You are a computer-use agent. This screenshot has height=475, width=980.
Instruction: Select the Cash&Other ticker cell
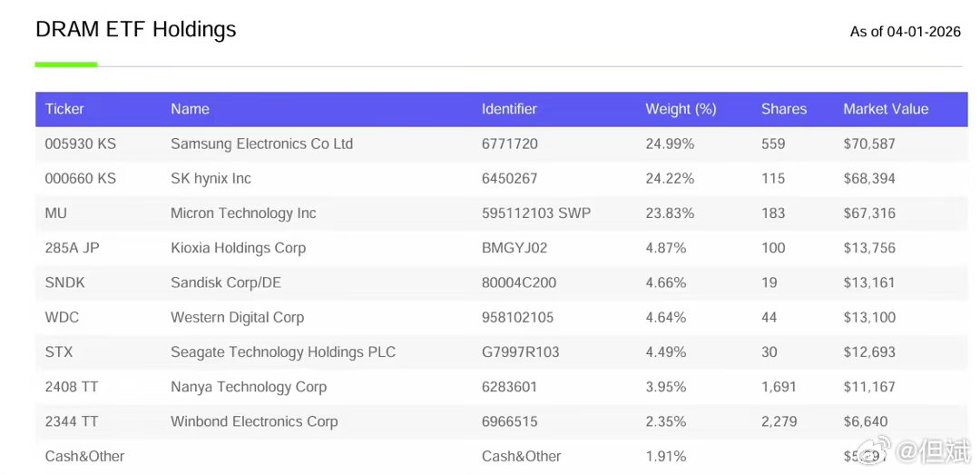(84, 456)
